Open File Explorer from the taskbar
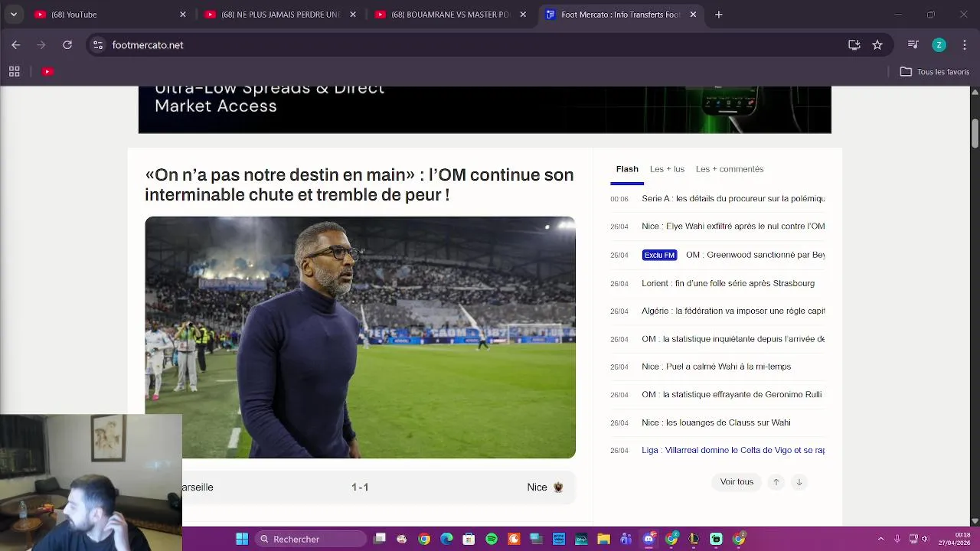This screenshot has height=551, width=980. coord(603,540)
